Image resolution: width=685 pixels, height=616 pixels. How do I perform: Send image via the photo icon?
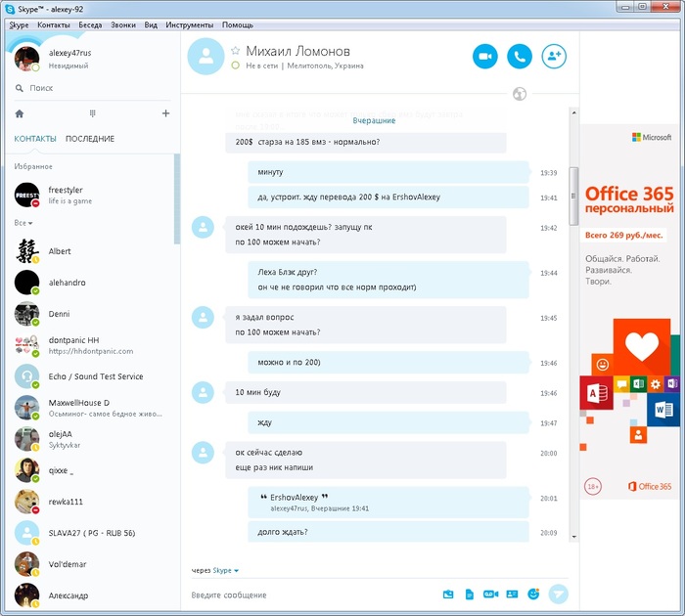coord(448,594)
